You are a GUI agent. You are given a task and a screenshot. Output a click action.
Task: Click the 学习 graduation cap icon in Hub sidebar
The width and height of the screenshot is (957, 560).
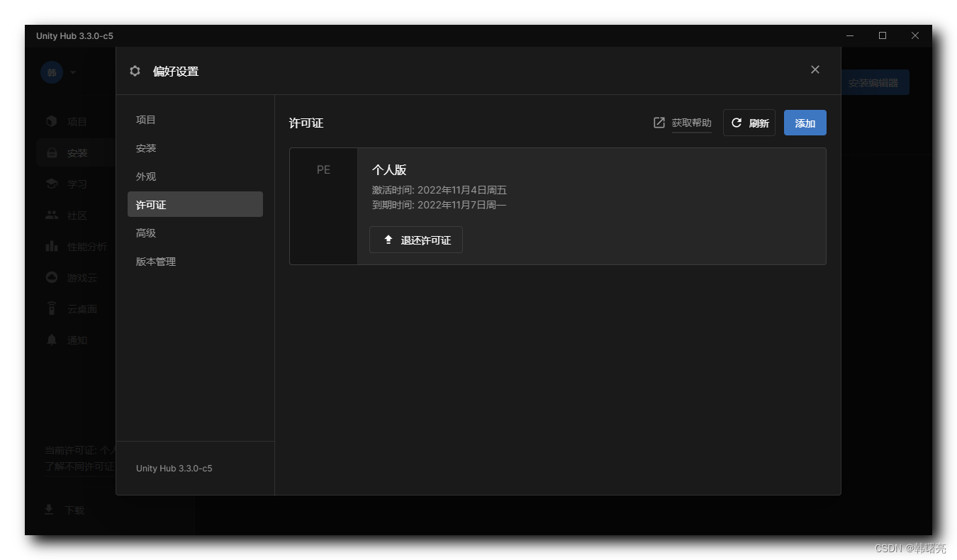pyautogui.click(x=52, y=184)
